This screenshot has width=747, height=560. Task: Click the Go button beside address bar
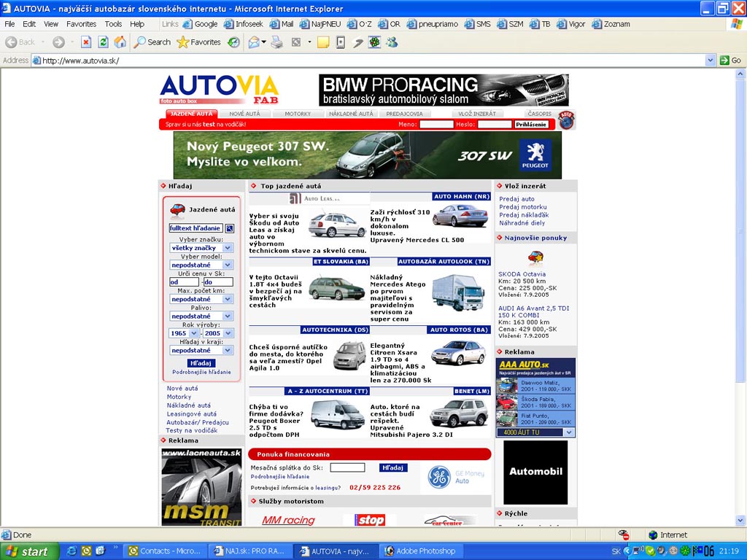731,61
